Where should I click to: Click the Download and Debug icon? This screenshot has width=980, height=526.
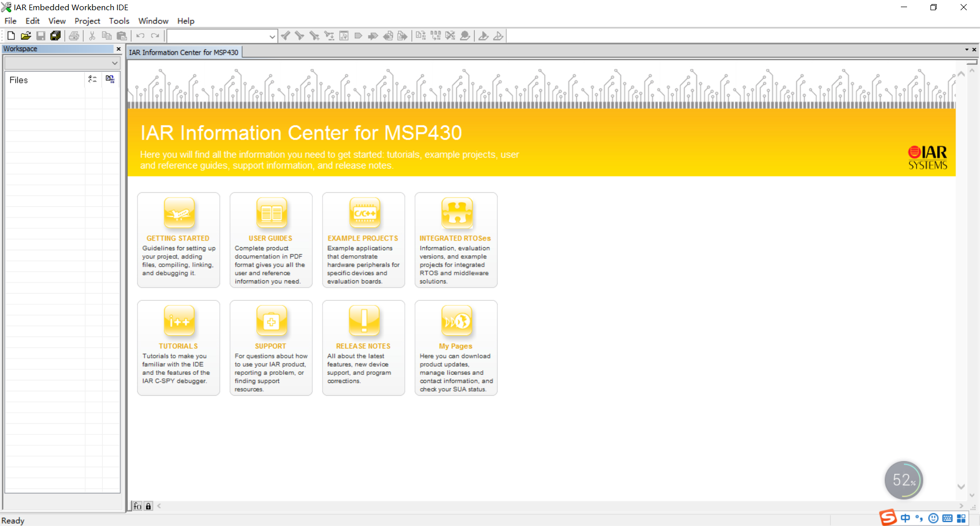pyautogui.click(x=483, y=36)
